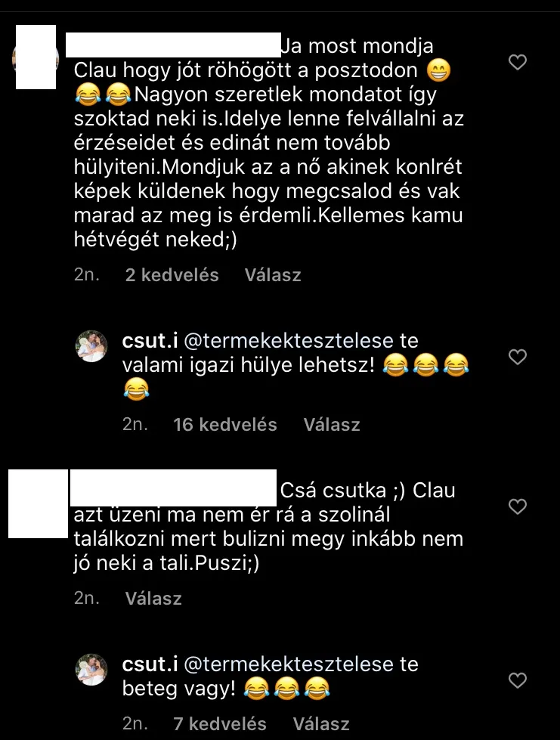View the 16 kedvelés likes list
The height and width of the screenshot is (740, 560).
point(225,425)
